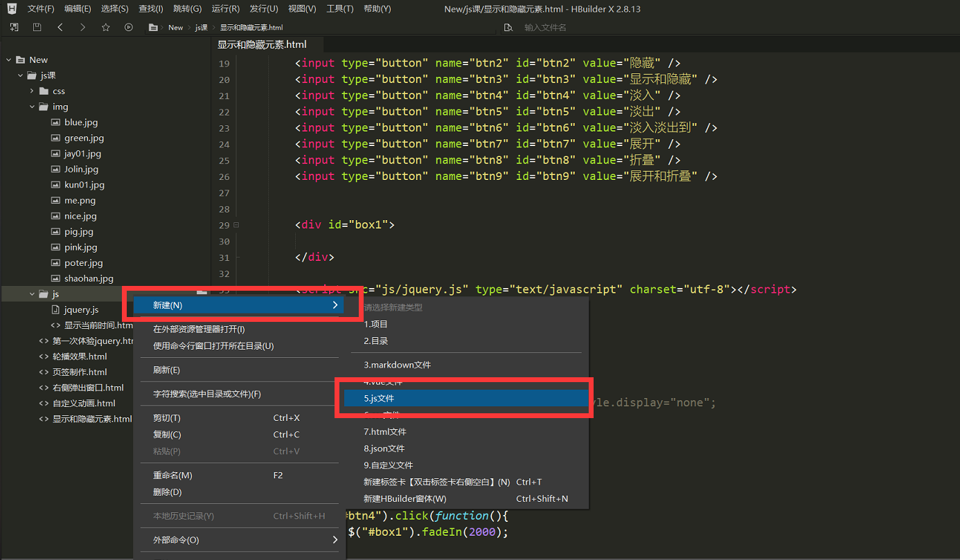Go forward with the right arrow icon
The width and height of the screenshot is (960, 560).
(x=82, y=27)
